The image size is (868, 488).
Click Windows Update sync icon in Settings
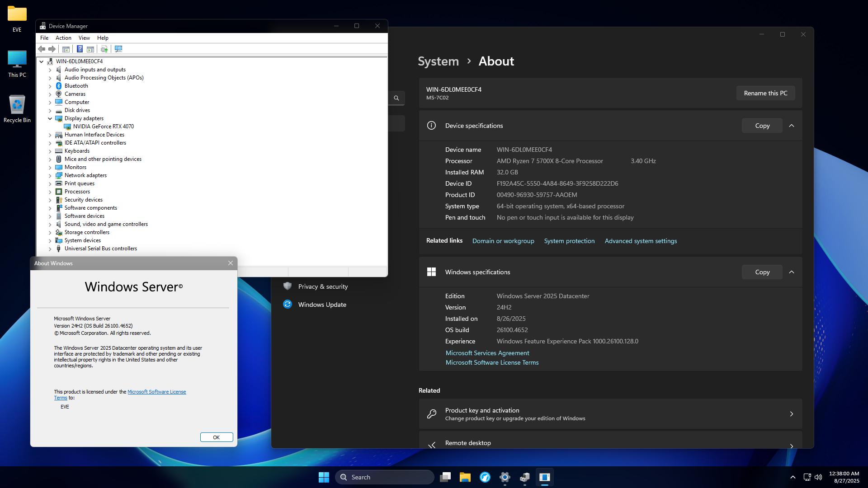coord(288,304)
